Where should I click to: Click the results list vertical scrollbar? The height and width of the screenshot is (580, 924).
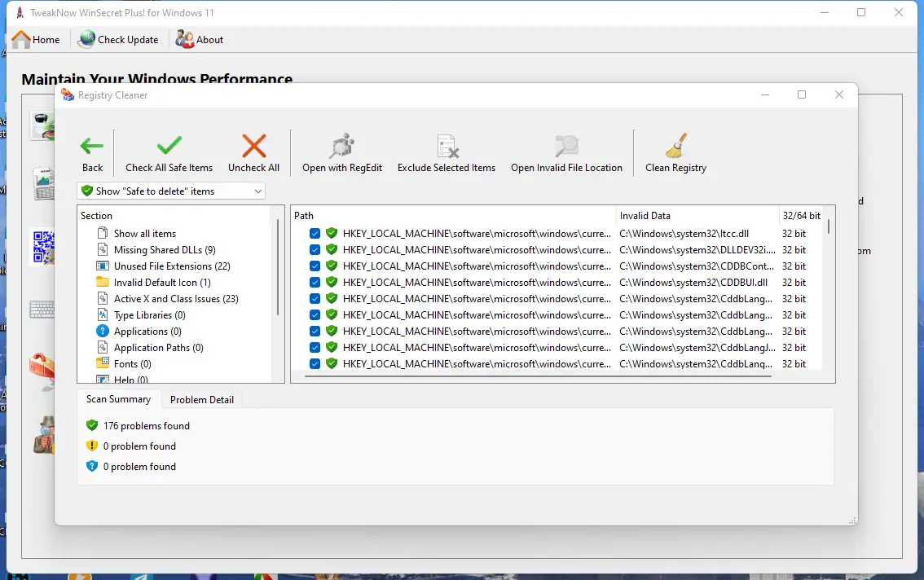(829, 227)
